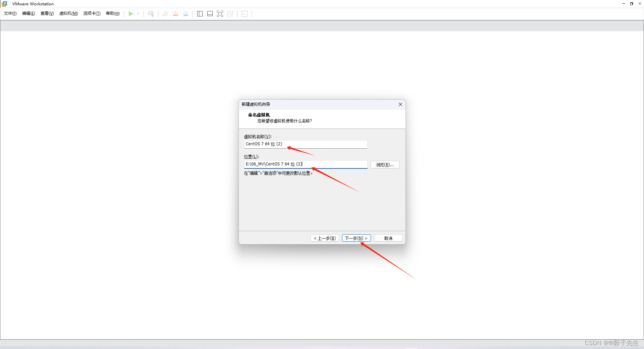Toggle the library sidebar panel icon

click(x=200, y=14)
